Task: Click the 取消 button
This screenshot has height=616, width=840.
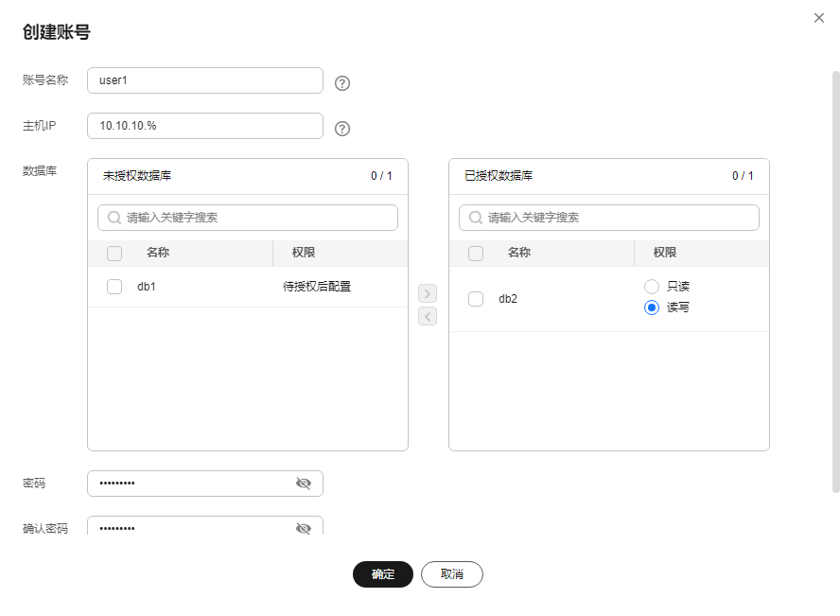Action: [452, 574]
